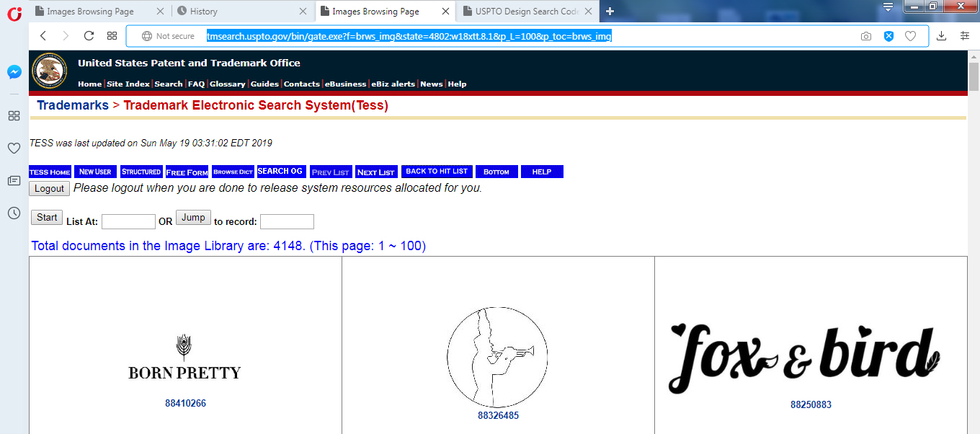Open eBiz alerts in USPTO navigation
980x434 pixels.
[x=393, y=84]
